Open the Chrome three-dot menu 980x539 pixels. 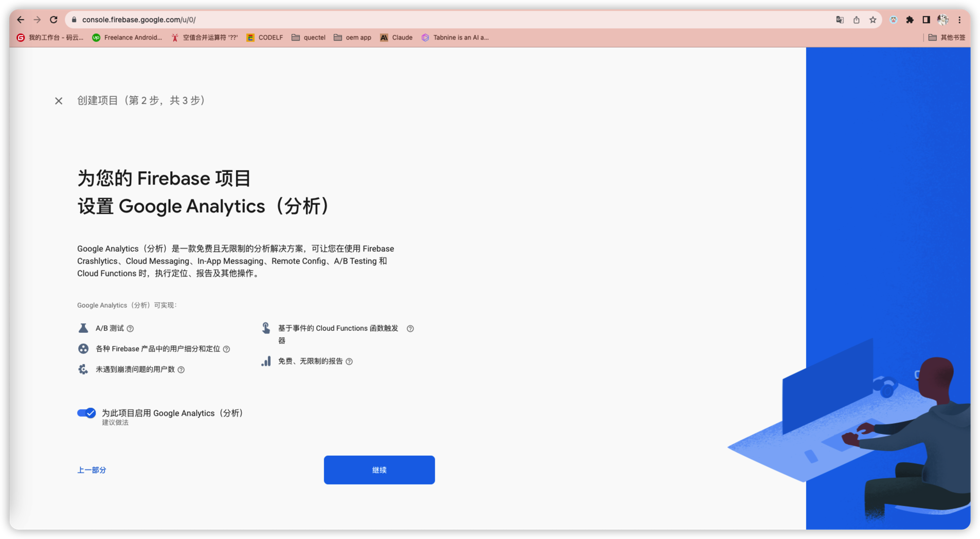(x=959, y=20)
